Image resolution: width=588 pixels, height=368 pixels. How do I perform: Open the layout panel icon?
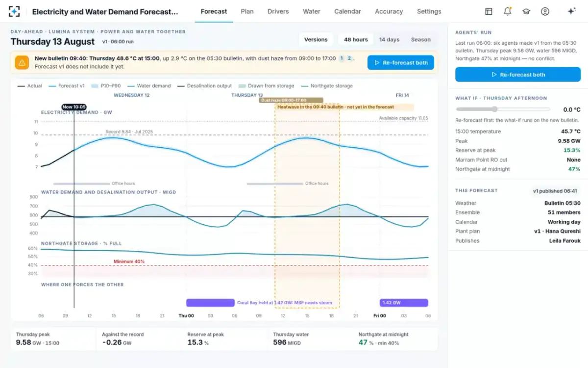pos(489,11)
